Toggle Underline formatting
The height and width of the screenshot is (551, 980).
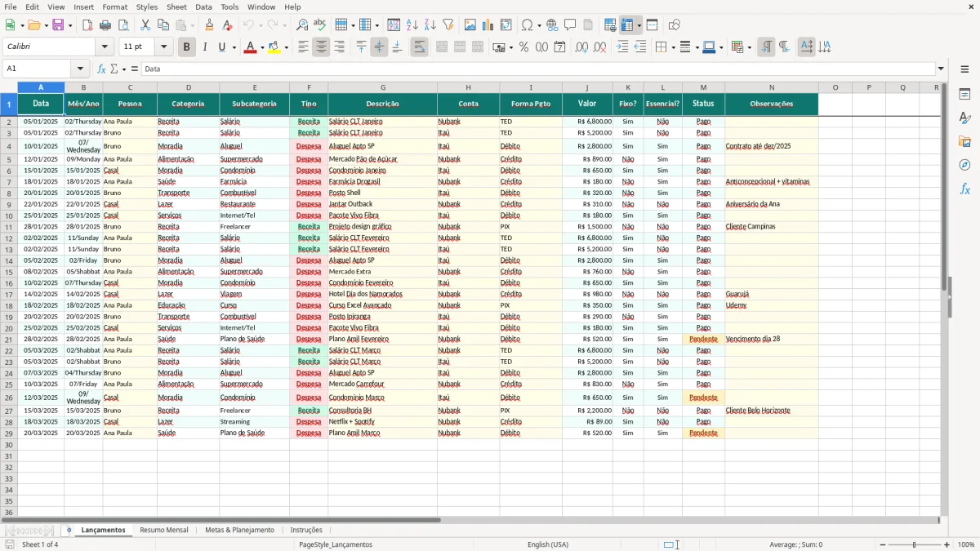pyautogui.click(x=222, y=47)
